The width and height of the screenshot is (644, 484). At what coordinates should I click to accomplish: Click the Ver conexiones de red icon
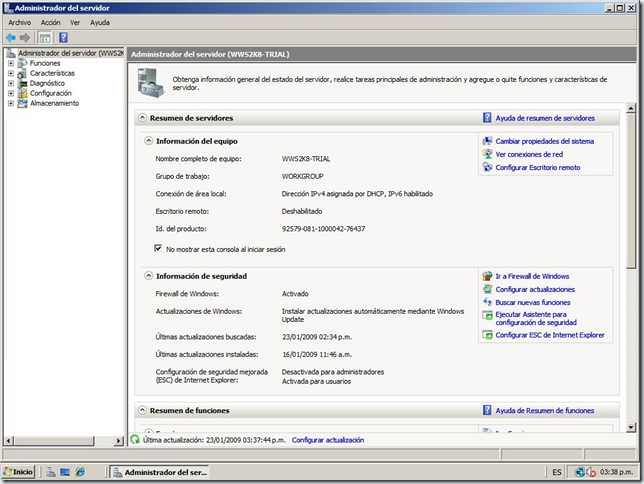487,154
